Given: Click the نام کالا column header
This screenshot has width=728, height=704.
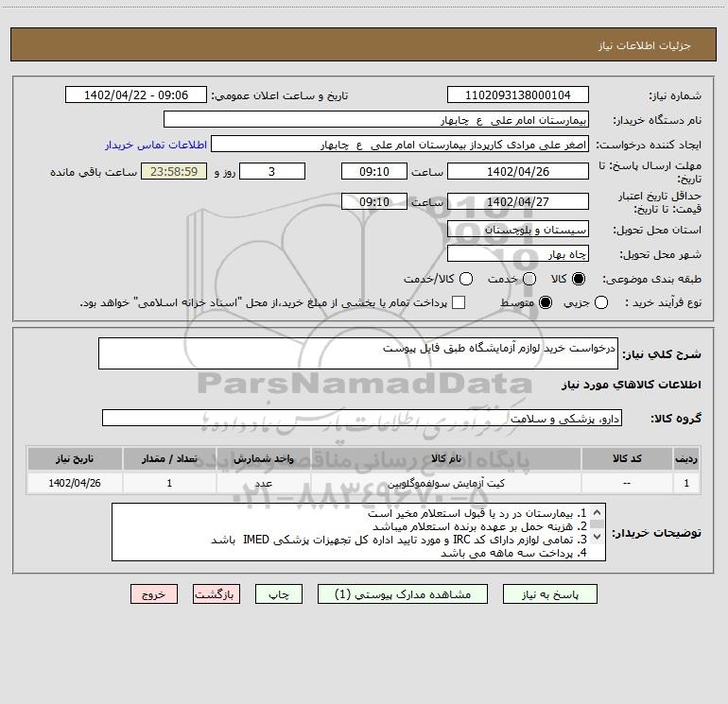Looking at the screenshot, I should (445, 459).
